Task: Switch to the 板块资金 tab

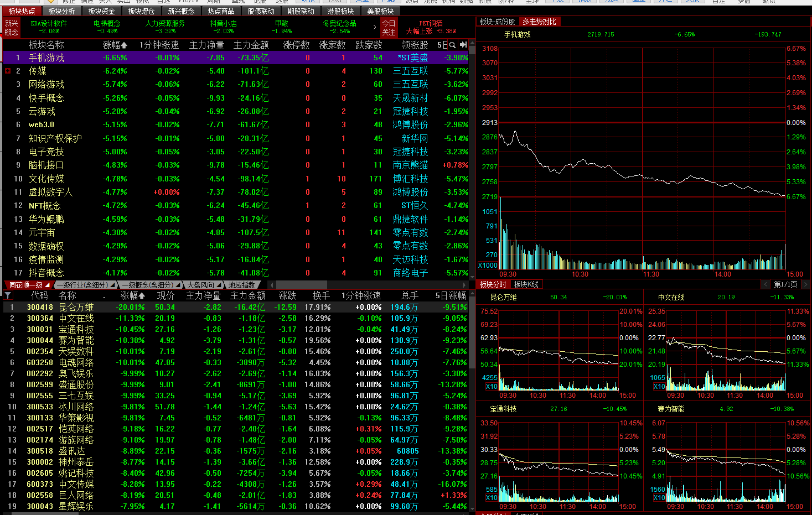Action: [102, 11]
